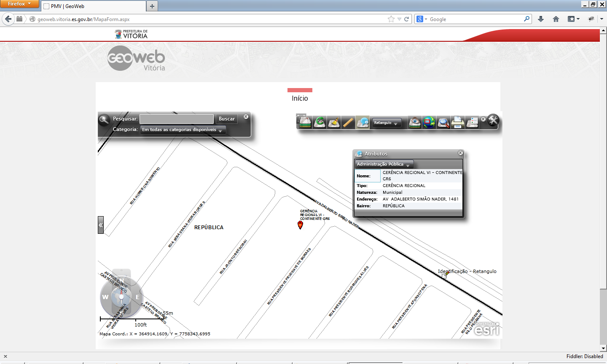
Task: Click the Prefeitura de Vitória logo
Action: [x=131, y=34]
